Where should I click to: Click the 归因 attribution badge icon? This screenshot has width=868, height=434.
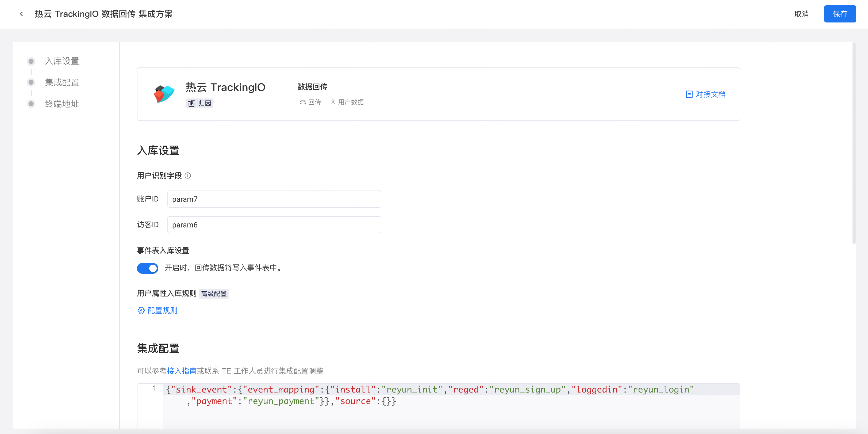(x=191, y=103)
